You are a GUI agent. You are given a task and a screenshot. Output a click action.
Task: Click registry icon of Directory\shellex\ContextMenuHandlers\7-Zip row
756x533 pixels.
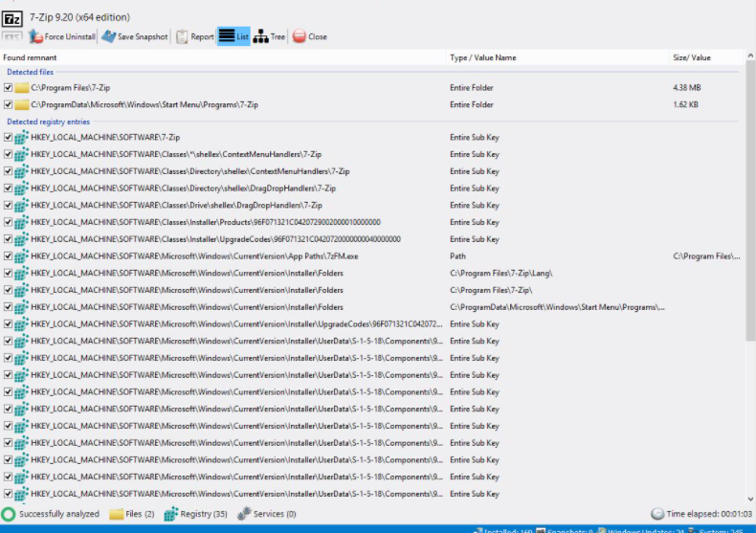[x=21, y=171]
